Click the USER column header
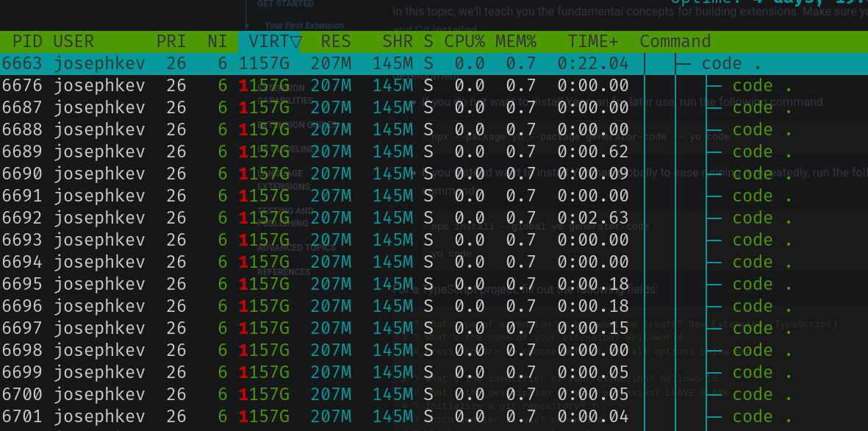Screen dimensions: 868x431 (x=73, y=41)
